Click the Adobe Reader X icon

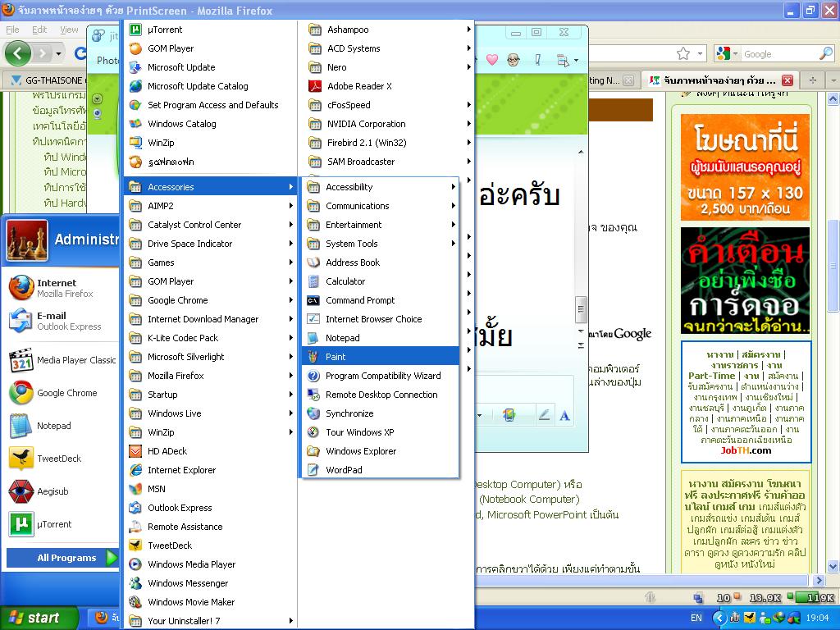coord(314,85)
